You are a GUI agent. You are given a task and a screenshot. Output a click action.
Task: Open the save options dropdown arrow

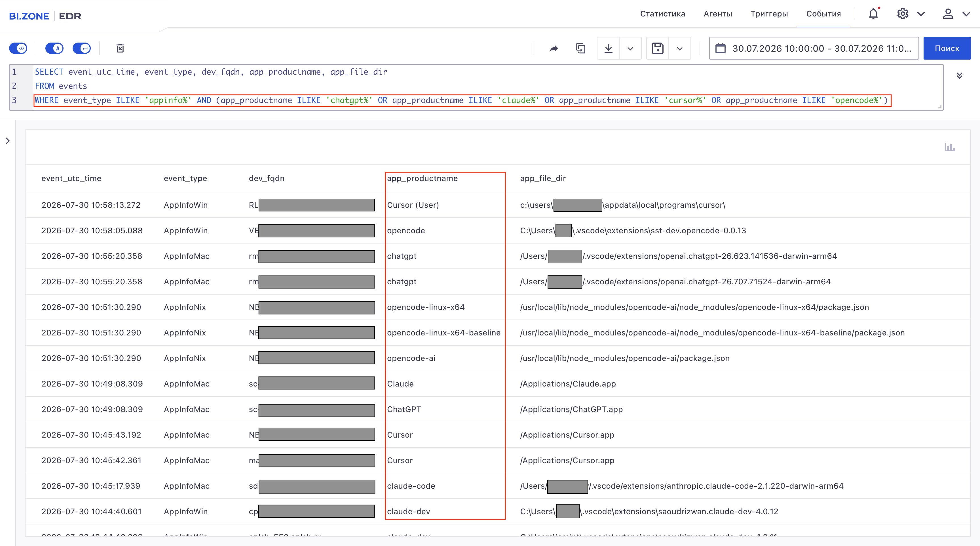tap(680, 48)
